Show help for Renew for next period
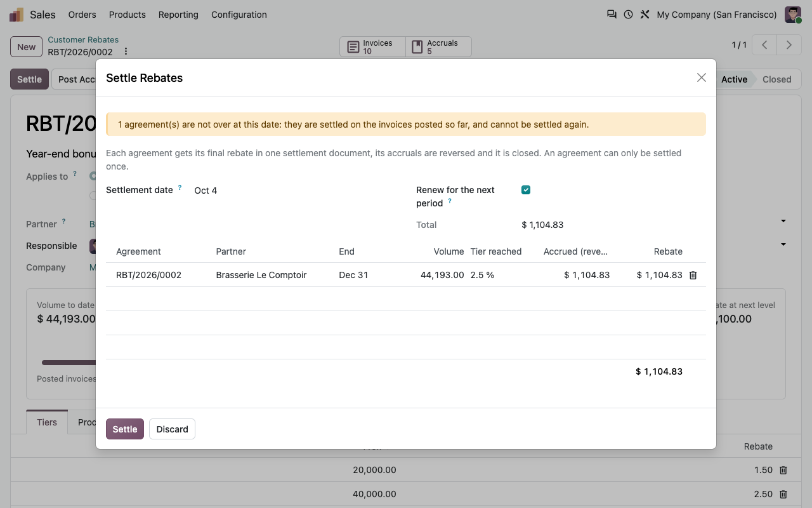812x508 pixels. pos(450,201)
